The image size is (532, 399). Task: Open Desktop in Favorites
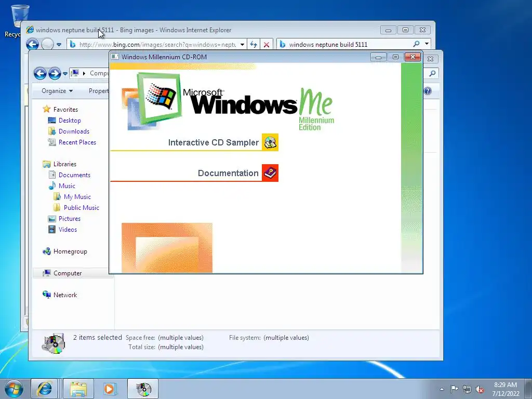[x=70, y=121]
